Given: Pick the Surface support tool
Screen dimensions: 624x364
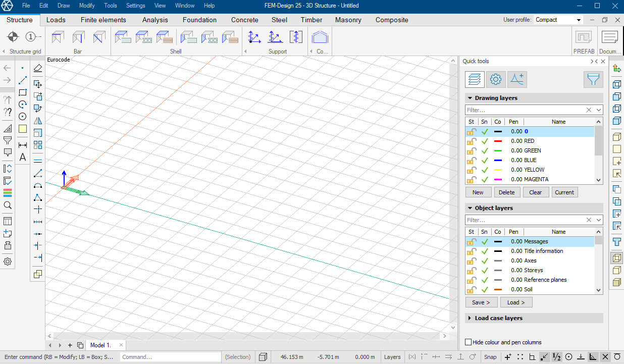Looking at the screenshot, I should click(x=296, y=37).
